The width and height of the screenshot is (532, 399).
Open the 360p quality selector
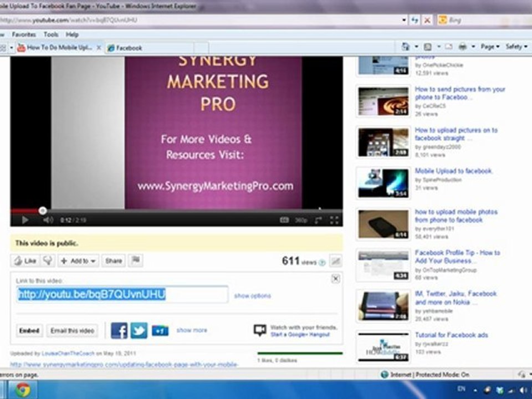pos(301,221)
